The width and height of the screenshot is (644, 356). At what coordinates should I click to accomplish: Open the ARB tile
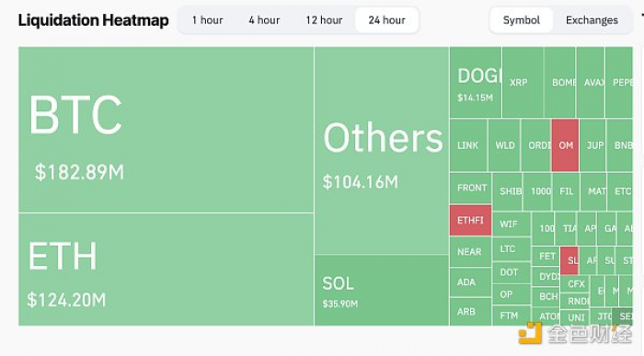(x=470, y=312)
